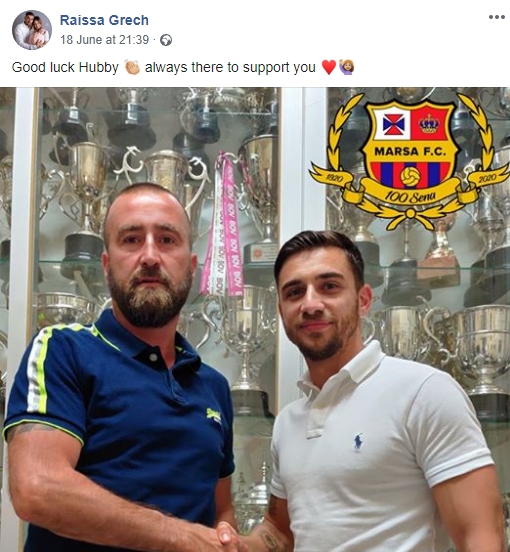510x552 pixels.
Task: Click the clapping hands emoji
Action: pos(132,67)
